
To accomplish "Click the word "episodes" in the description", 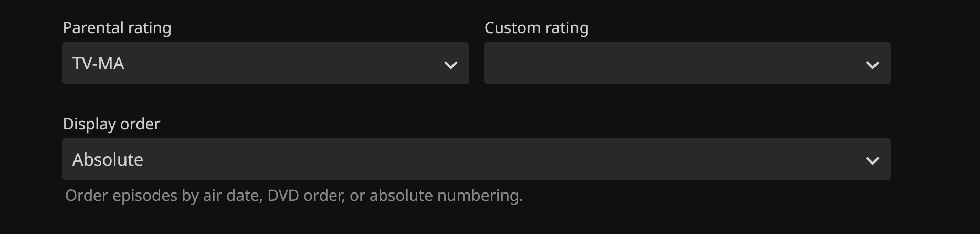I will pyautogui.click(x=145, y=196).
